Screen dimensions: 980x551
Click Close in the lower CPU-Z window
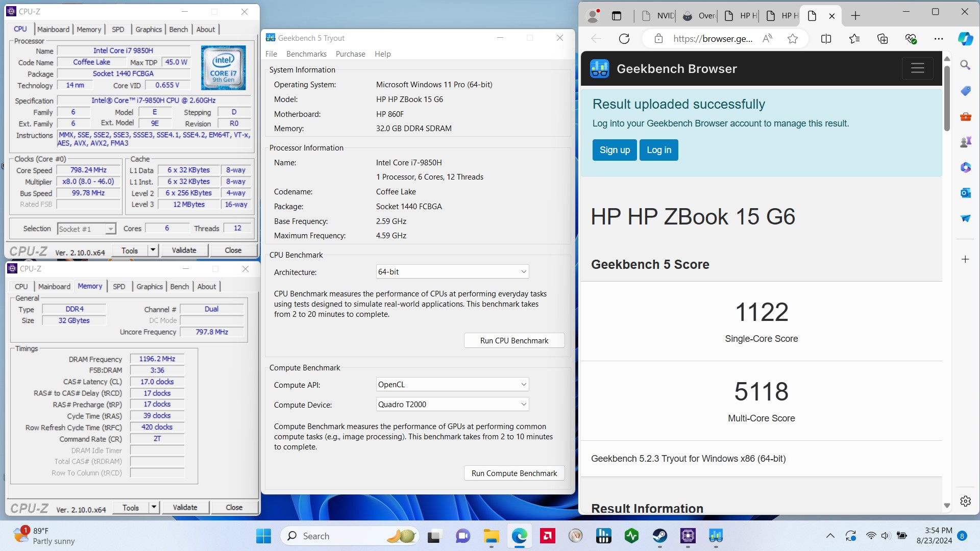[234, 508]
